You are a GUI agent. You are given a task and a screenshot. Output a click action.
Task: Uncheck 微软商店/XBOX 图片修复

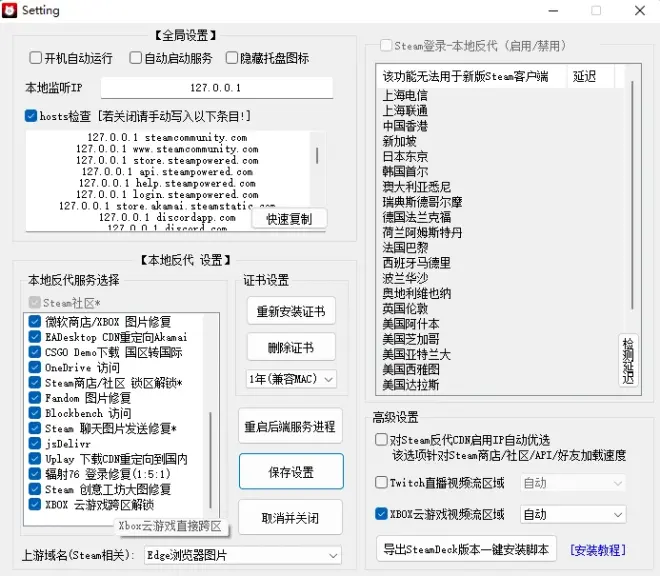tap(35, 322)
